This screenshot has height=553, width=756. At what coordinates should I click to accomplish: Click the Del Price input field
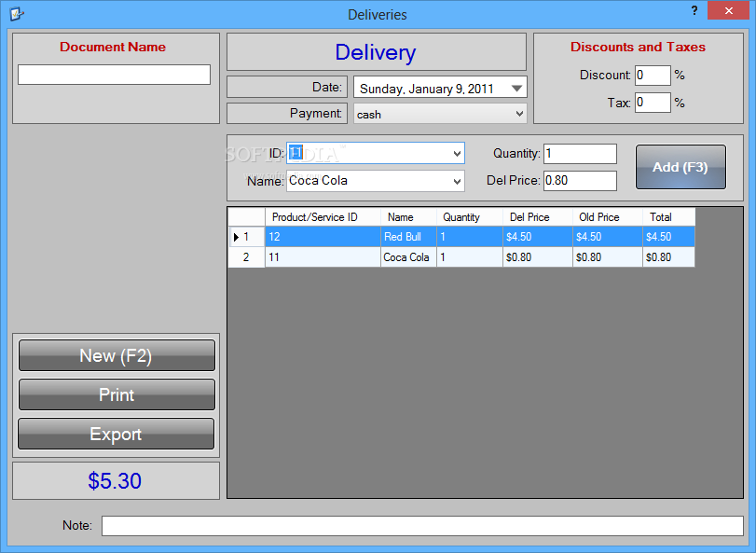coord(580,181)
